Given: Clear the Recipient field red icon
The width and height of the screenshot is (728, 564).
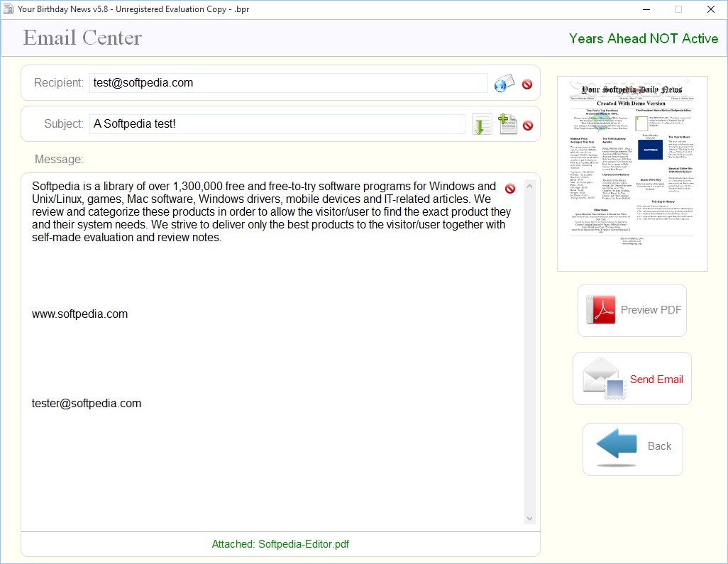Looking at the screenshot, I should (527, 84).
